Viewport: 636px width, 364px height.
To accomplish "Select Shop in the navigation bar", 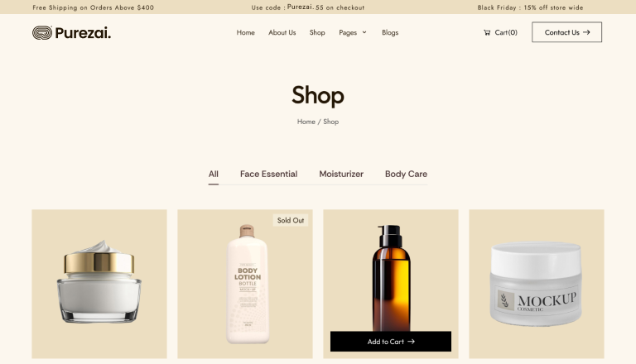I will click(317, 32).
